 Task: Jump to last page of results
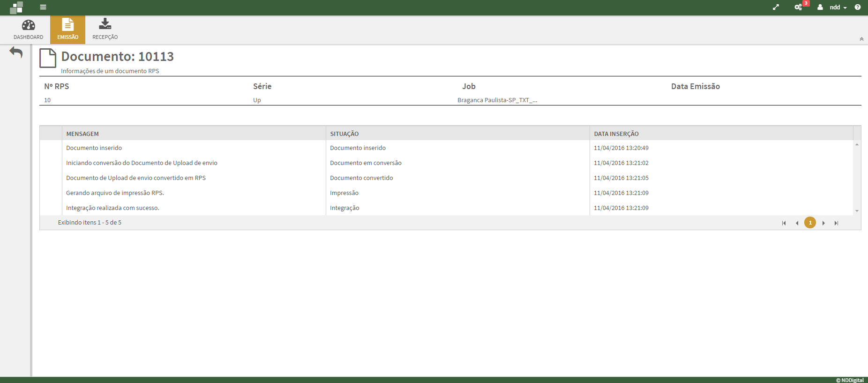pyautogui.click(x=836, y=223)
